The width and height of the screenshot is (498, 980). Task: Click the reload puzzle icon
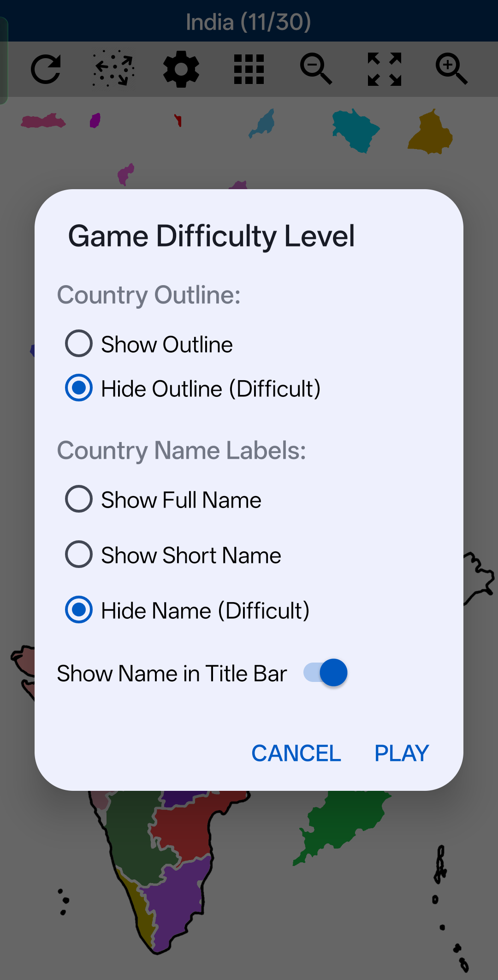coord(46,69)
